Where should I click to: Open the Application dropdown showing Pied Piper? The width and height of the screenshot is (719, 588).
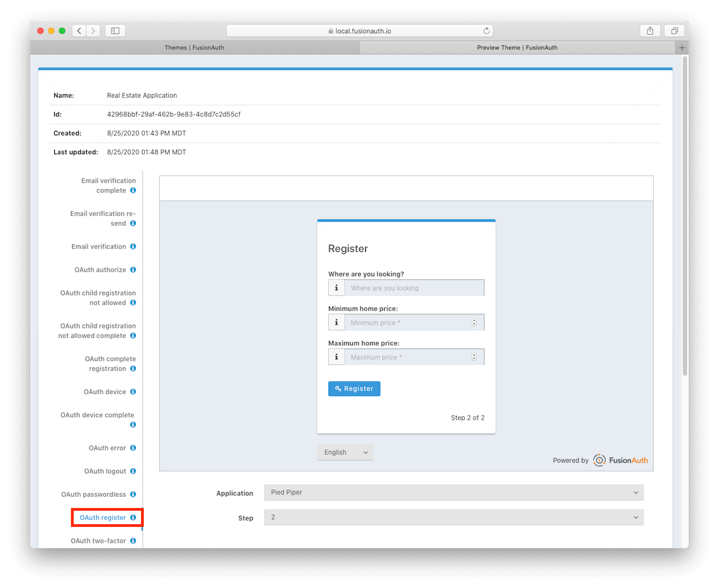click(x=453, y=492)
